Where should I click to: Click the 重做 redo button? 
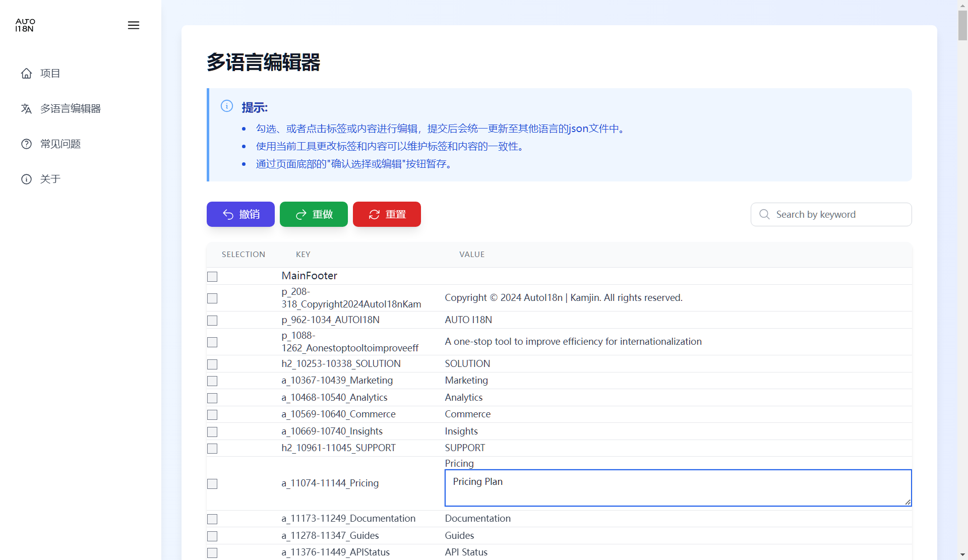point(314,214)
